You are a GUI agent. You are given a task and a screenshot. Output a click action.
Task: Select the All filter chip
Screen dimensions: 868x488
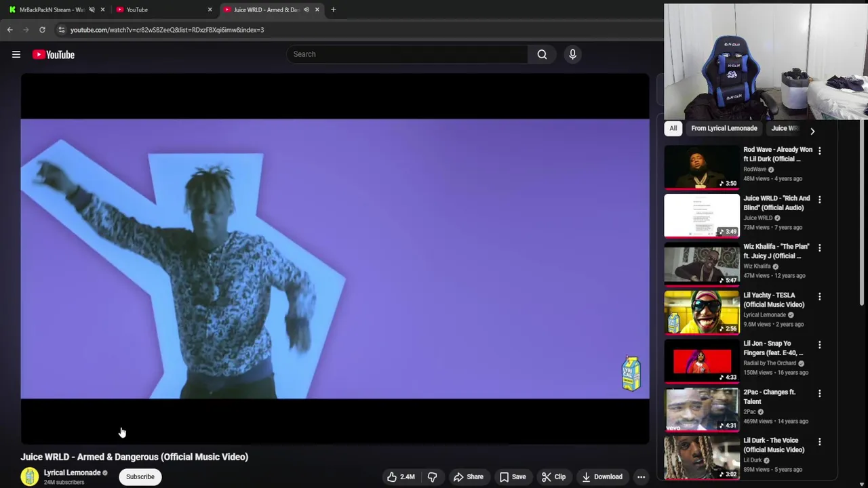pos(673,128)
